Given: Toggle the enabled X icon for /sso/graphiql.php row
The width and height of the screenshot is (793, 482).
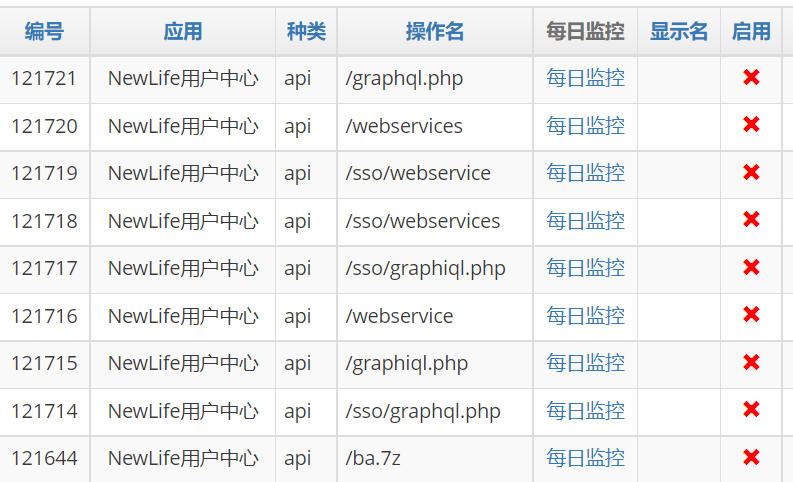Looking at the screenshot, I should [751, 267].
